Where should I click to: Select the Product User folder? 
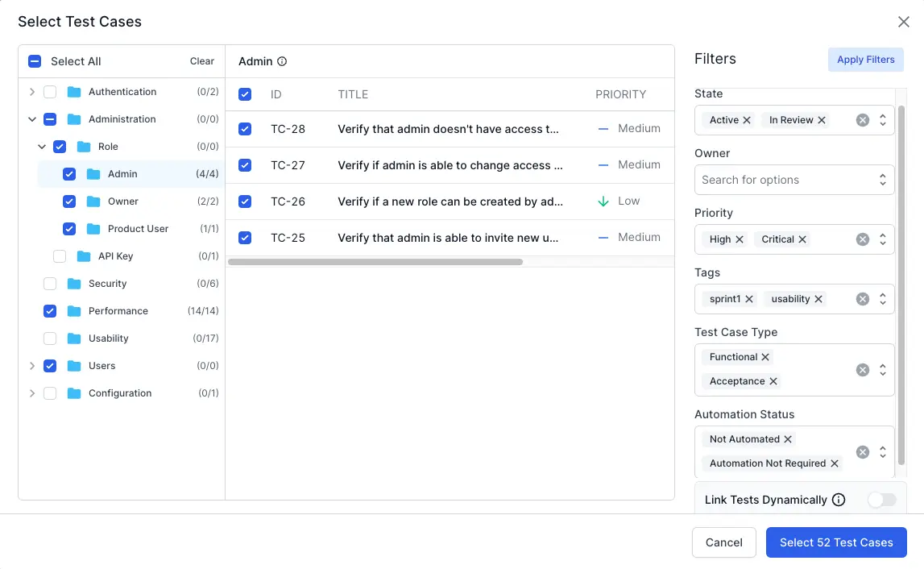tap(138, 229)
